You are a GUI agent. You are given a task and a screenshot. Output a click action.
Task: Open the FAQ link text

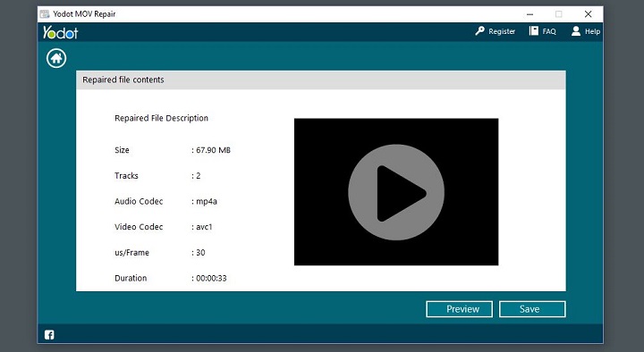549,31
